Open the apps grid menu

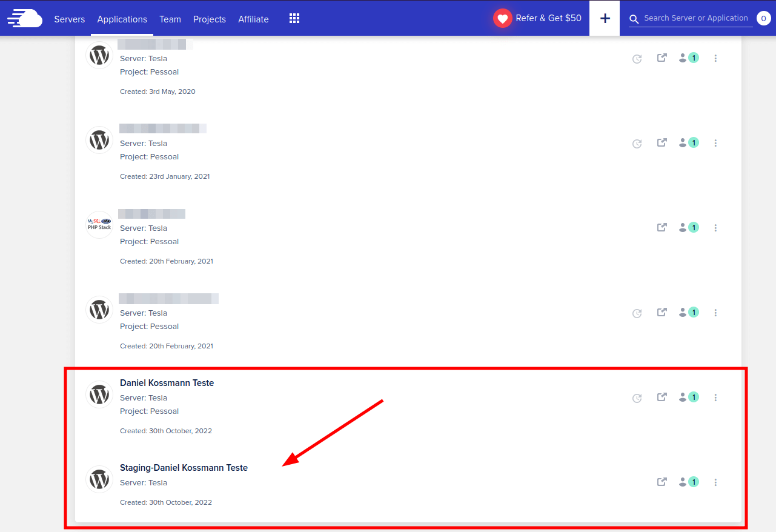[294, 18]
